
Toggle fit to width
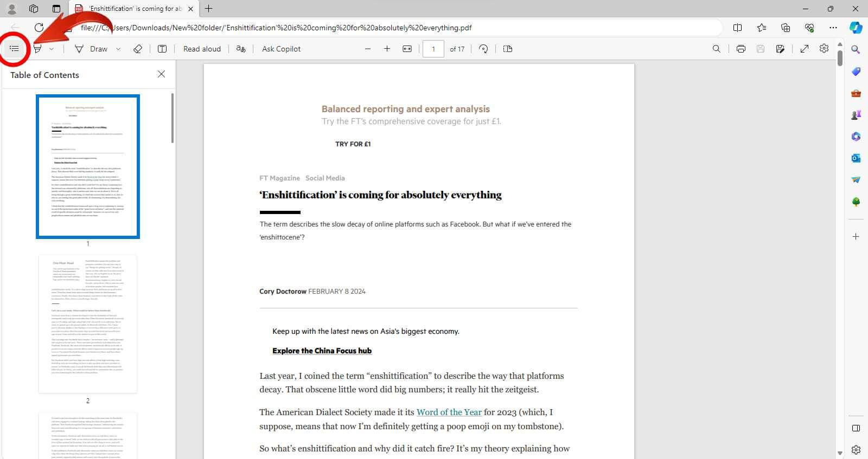[x=407, y=49]
